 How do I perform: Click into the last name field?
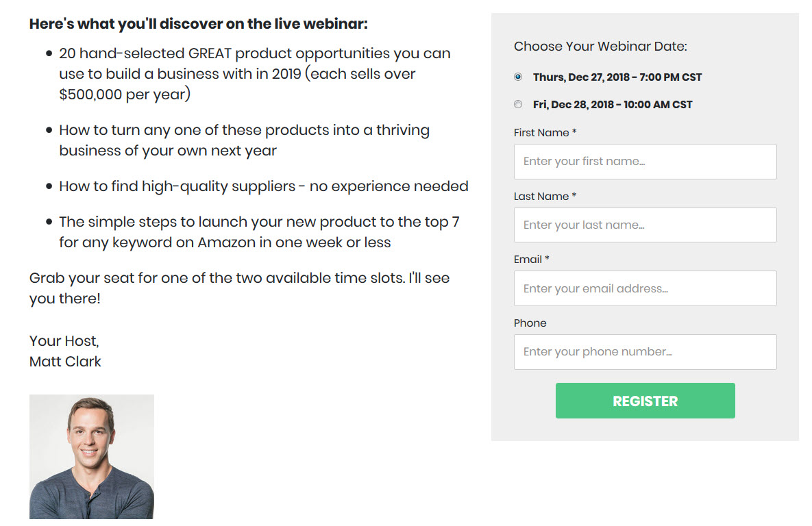pos(645,225)
